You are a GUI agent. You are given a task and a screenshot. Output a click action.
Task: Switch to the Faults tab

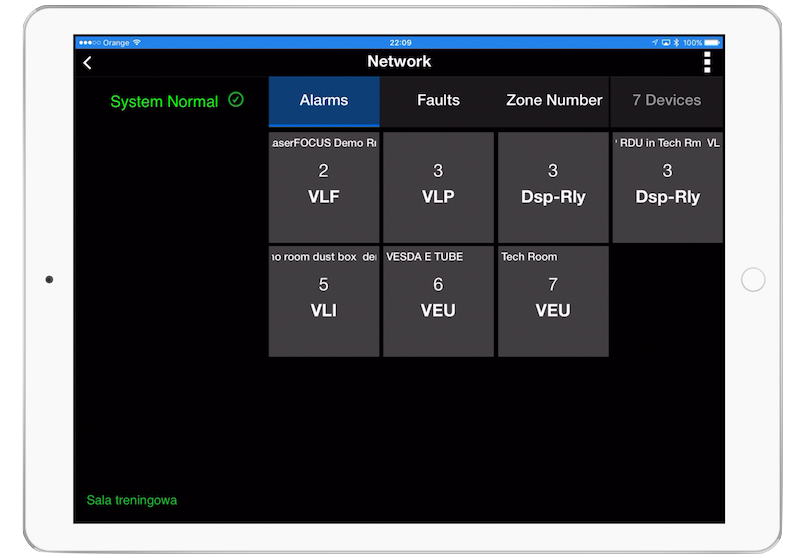(438, 100)
